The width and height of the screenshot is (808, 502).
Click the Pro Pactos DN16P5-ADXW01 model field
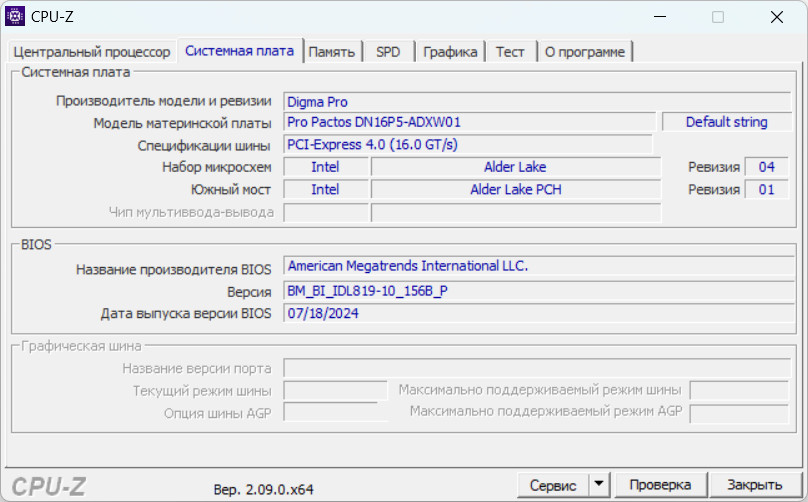pyautogui.click(x=469, y=122)
